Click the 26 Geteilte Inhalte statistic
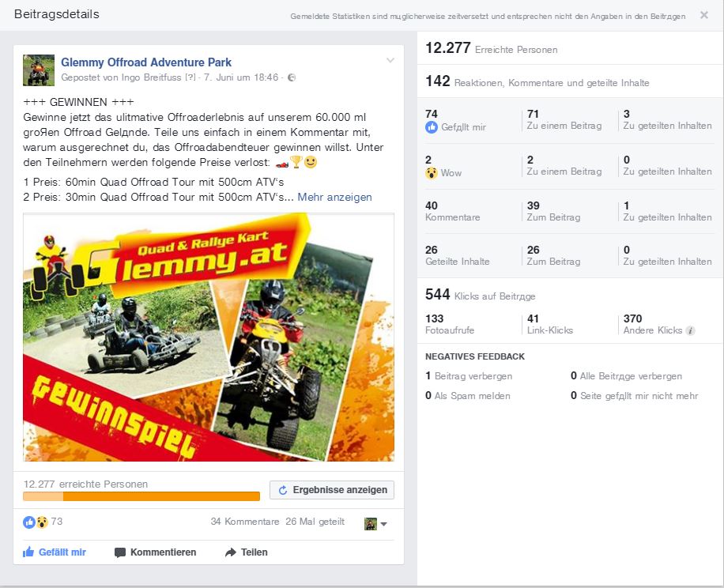 coord(457,255)
